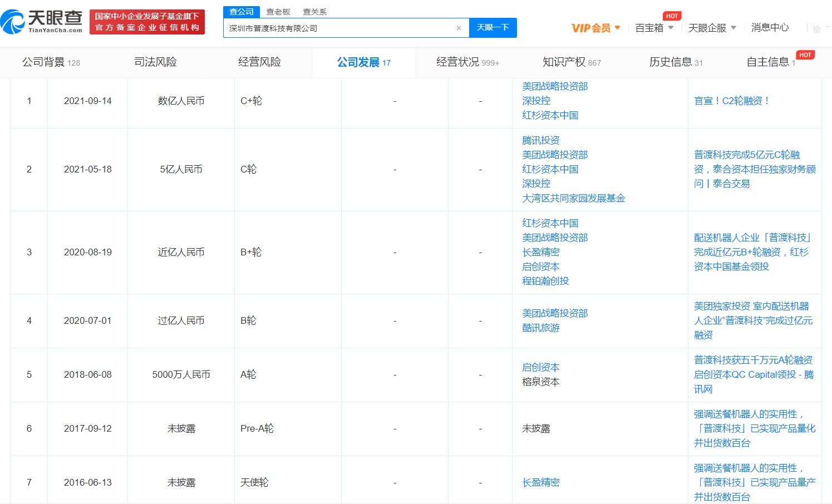Open Pre-A轮 row news link
The image size is (832, 504).
[x=755, y=428]
